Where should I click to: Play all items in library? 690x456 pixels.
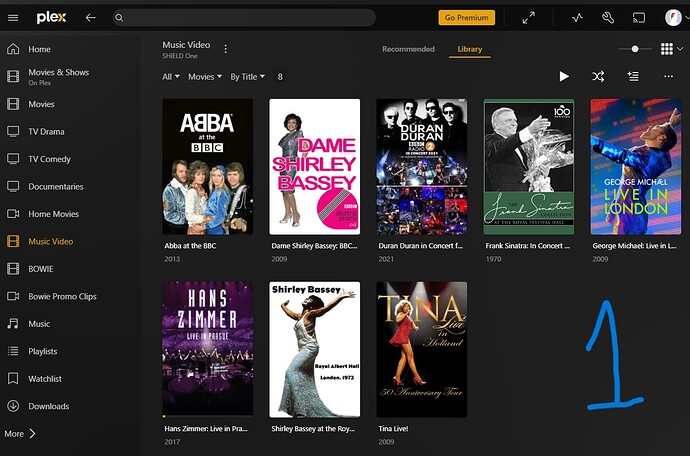pyautogui.click(x=564, y=77)
